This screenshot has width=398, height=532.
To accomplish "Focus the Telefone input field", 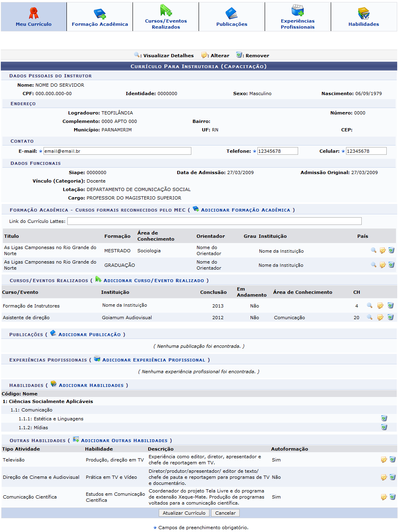I will (278, 151).
